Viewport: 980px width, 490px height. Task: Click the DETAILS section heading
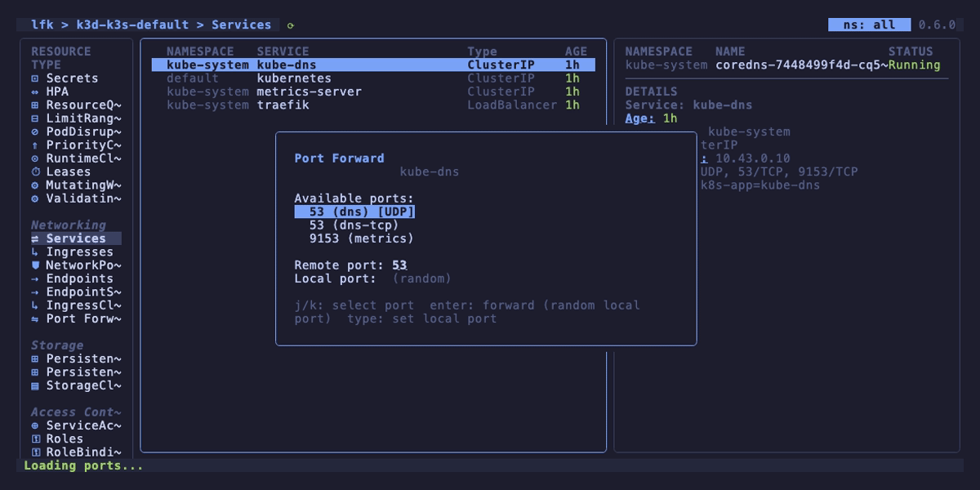[652, 91]
